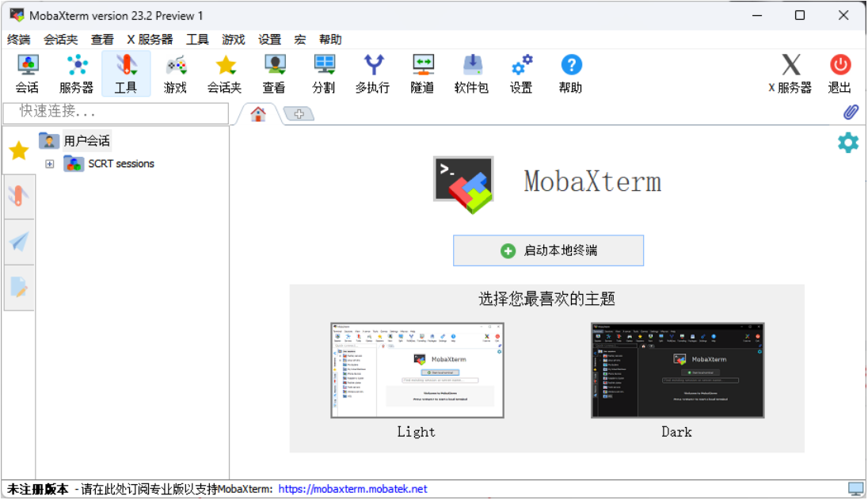The height and width of the screenshot is (500, 868).
Task: Open the 工具 menu in menu bar
Action: pos(197,40)
